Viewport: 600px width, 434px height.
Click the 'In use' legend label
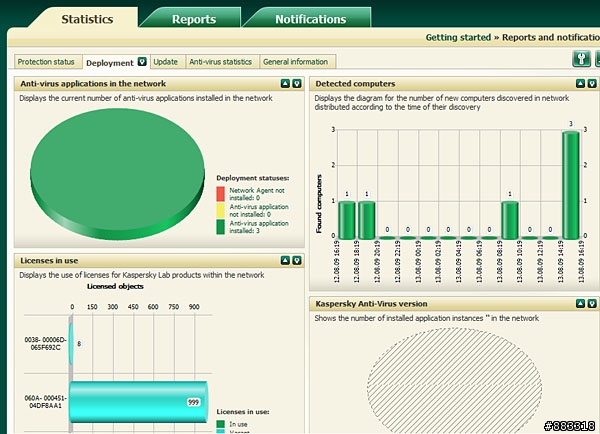point(238,424)
